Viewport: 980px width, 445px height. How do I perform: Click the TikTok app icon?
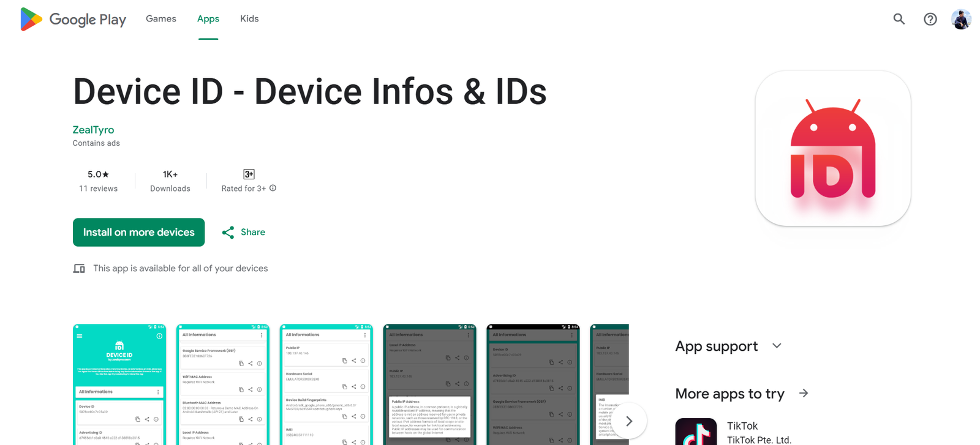coord(696,432)
